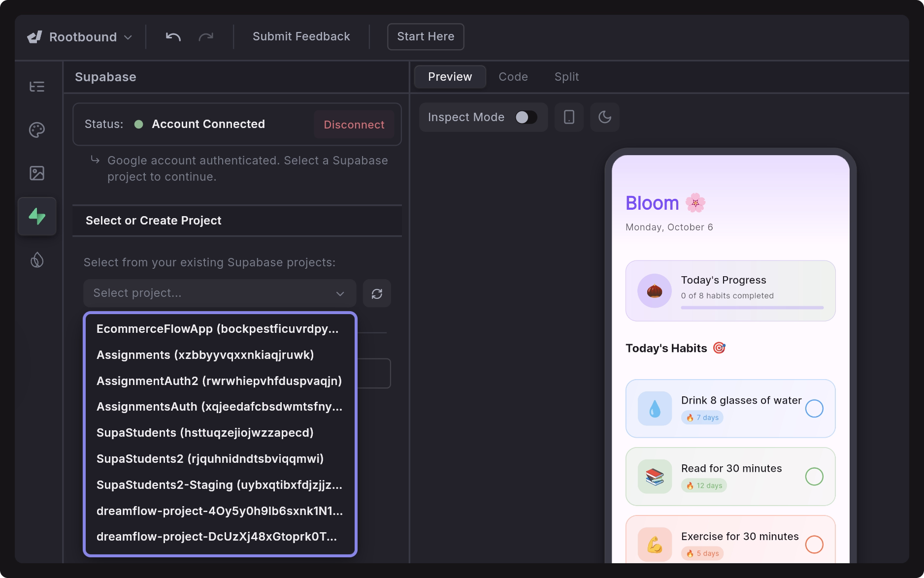The image size is (924, 578).
Task: Toggle dark mode moon icon
Action: click(x=604, y=117)
